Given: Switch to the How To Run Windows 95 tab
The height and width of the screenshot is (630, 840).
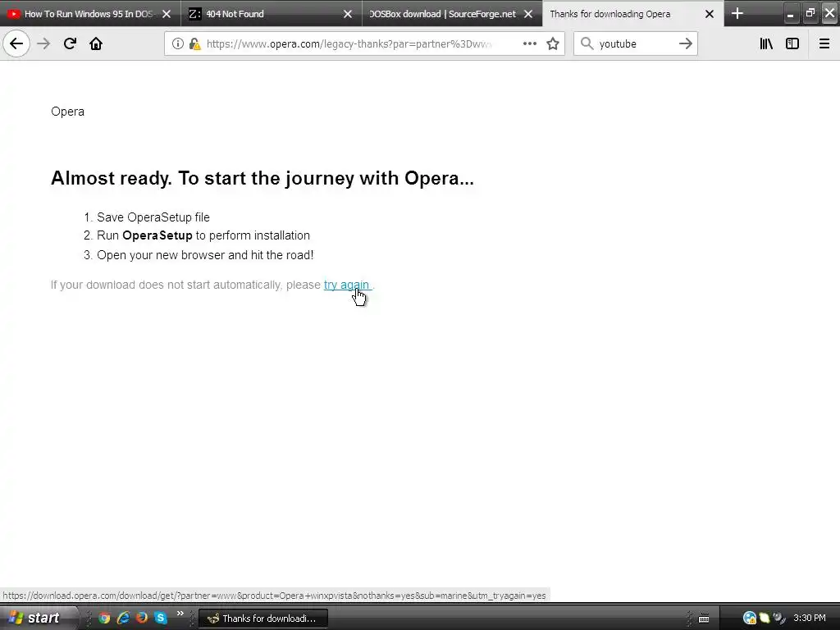Looking at the screenshot, I should [89, 14].
